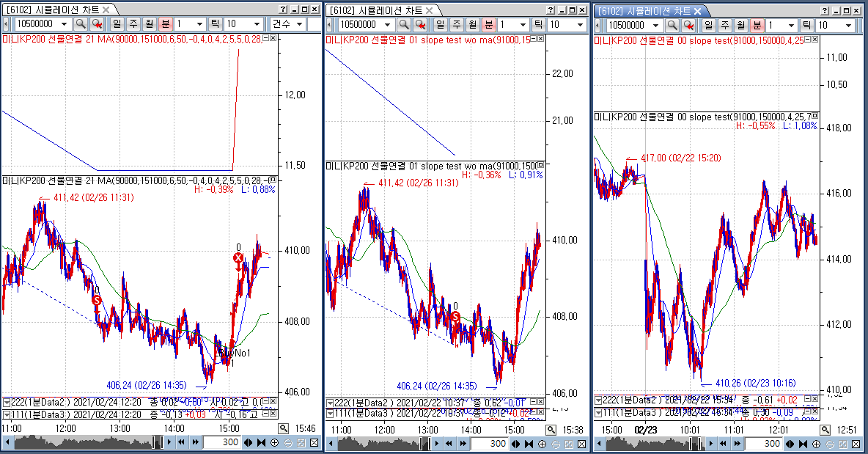Image resolution: width=868 pixels, height=454 pixels.
Task: Click the search magnifier icon in left chart toolbar
Action: (x=81, y=24)
